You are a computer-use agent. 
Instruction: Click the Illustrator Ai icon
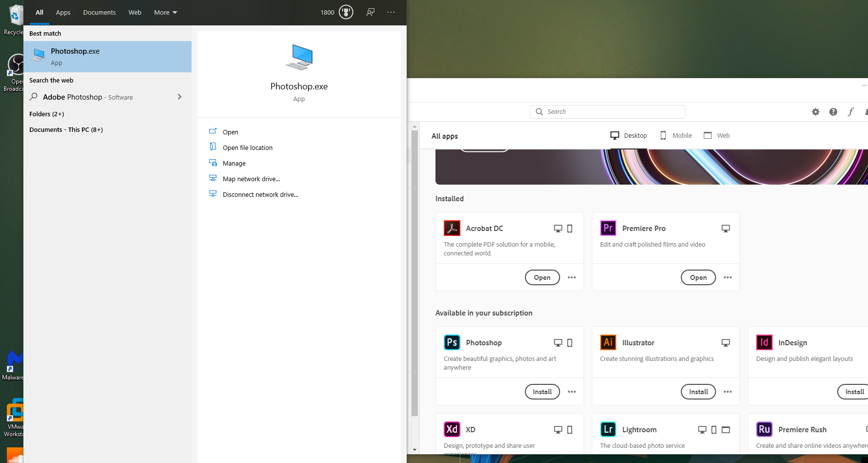[608, 342]
